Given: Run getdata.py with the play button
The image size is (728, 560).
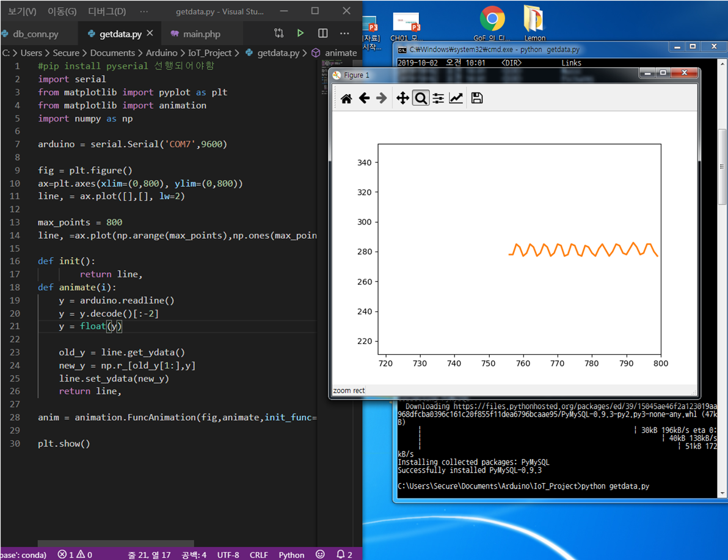Looking at the screenshot, I should tap(300, 33).
